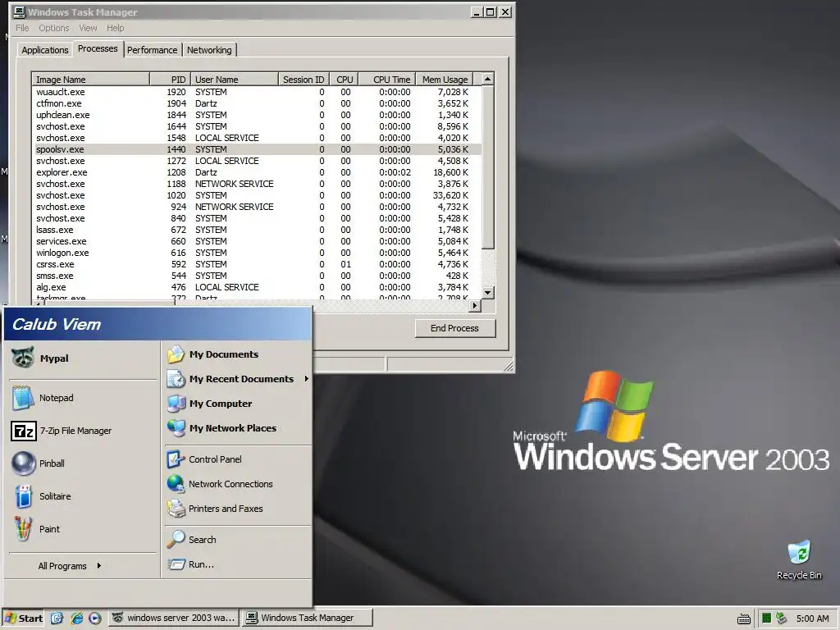Switch to the Performance tab

click(152, 50)
